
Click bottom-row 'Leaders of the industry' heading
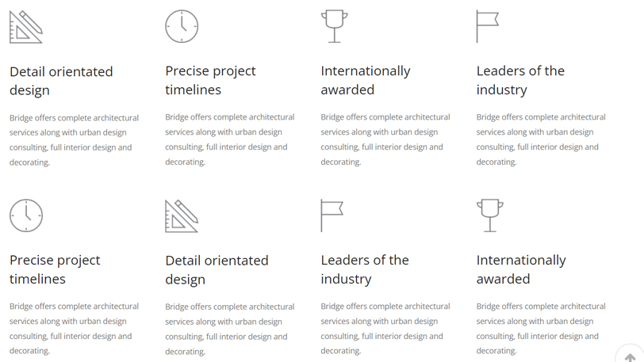365,269
